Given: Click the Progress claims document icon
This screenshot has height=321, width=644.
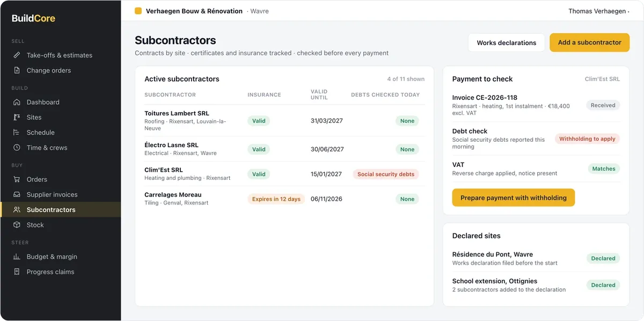Looking at the screenshot, I should pos(17,272).
